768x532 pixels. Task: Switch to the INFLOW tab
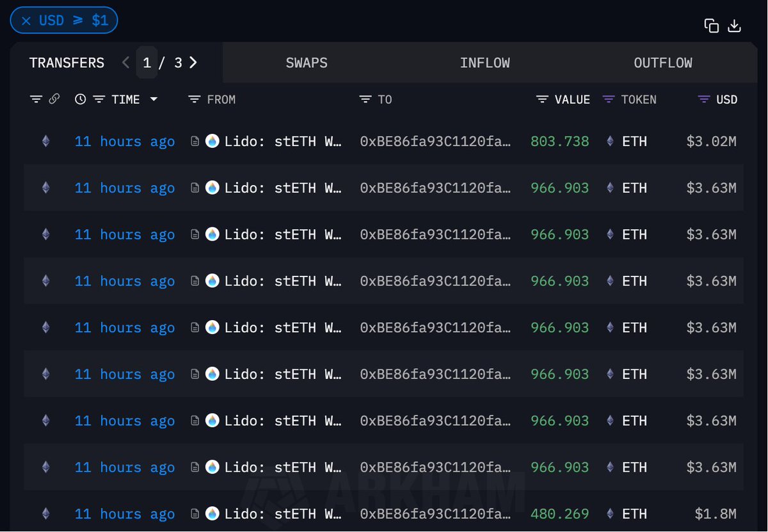click(x=484, y=63)
